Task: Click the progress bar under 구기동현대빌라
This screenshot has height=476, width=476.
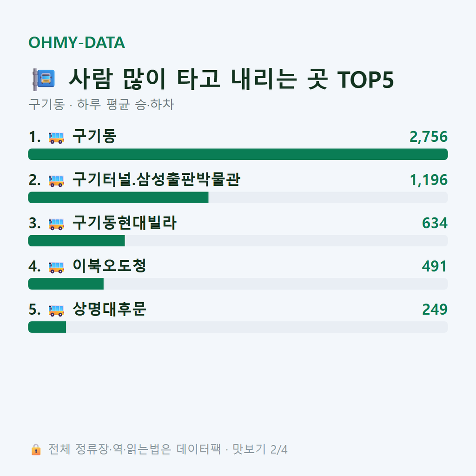Action: 238,240
